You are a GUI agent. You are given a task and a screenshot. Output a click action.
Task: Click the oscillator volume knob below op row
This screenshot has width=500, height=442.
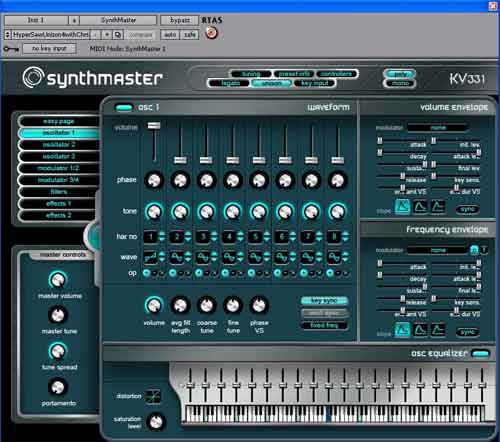point(154,305)
